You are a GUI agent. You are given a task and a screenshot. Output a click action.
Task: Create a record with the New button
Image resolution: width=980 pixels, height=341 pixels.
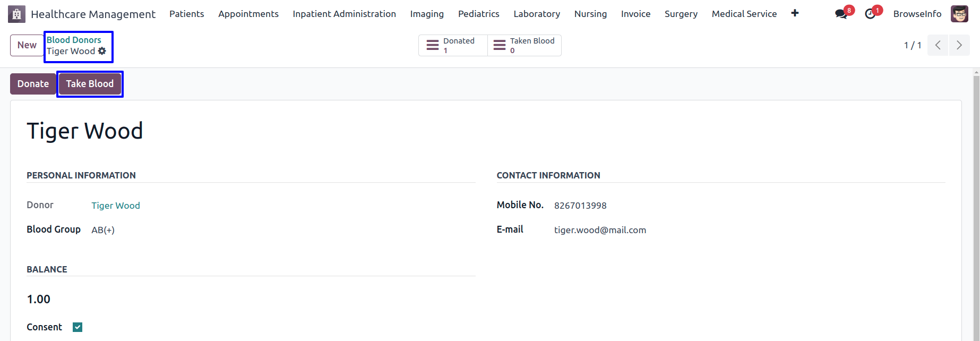click(x=27, y=45)
